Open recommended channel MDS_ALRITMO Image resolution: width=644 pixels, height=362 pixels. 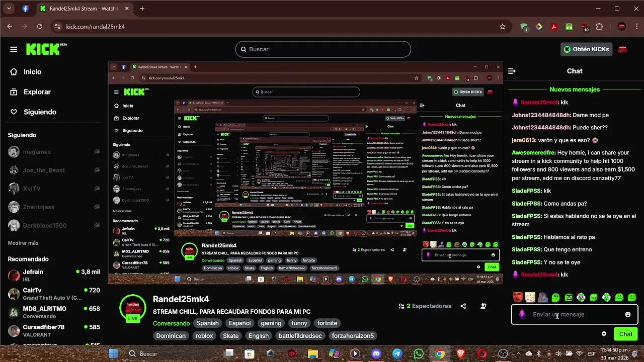54,312
